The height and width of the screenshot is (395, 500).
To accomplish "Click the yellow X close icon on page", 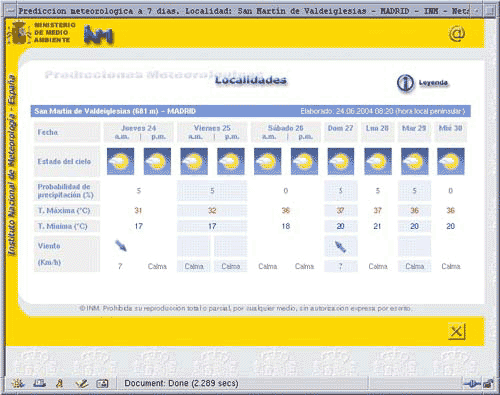I will click(x=456, y=331).
